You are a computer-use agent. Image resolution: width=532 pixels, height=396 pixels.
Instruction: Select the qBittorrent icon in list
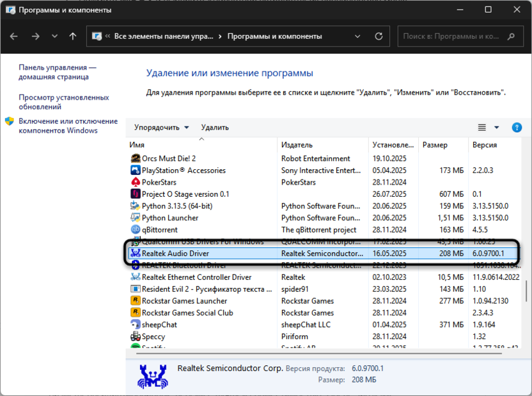(x=136, y=230)
